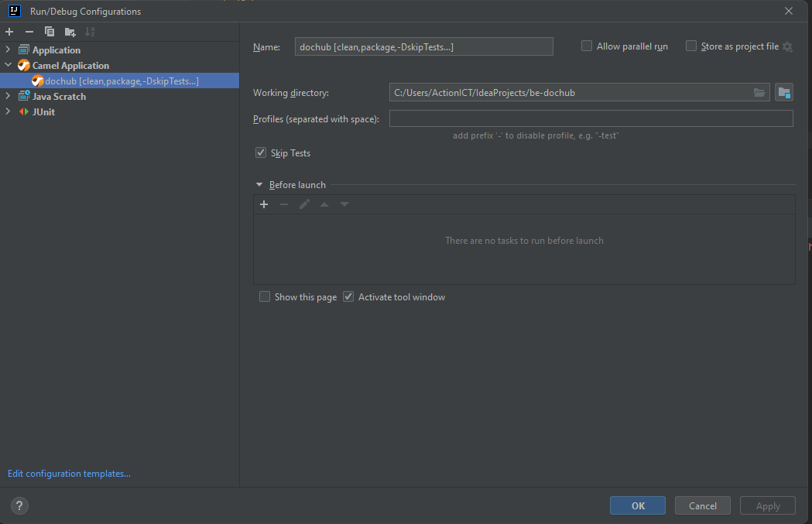Uncheck Activate tool window
The height and width of the screenshot is (524, 812).
pyautogui.click(x=348, y=296)
